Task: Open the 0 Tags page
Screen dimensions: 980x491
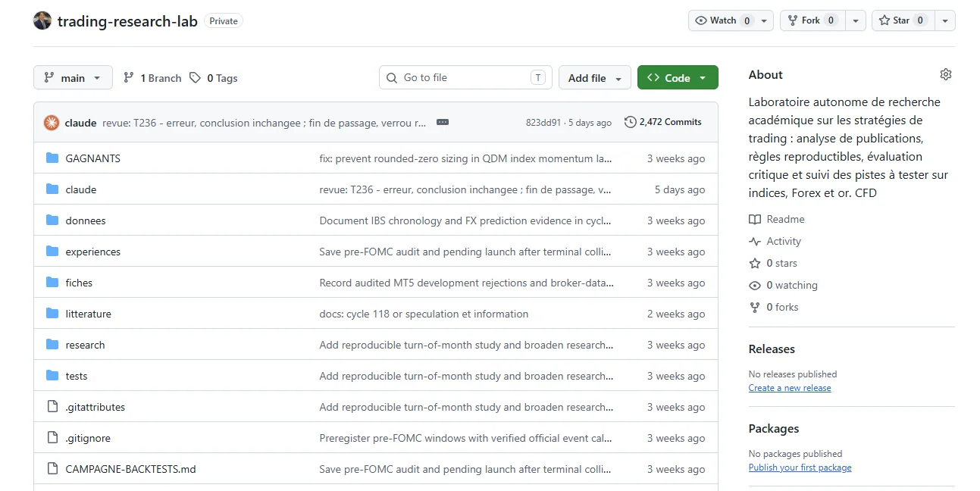Action: 214,78
